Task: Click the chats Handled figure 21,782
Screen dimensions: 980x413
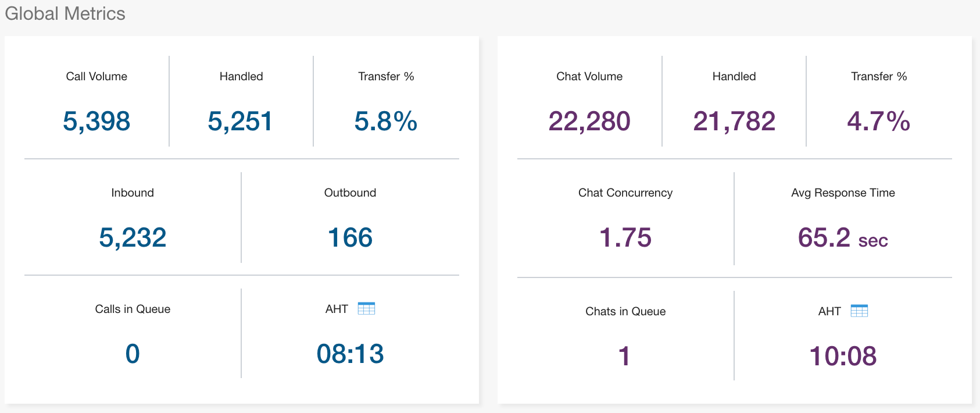Action: (x=734, y=121)
